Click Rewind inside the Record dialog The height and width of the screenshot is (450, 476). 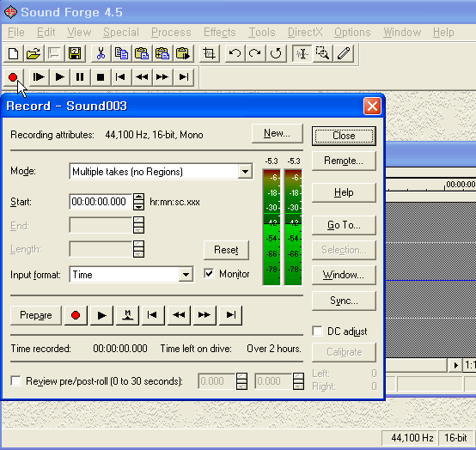(179, 315)
